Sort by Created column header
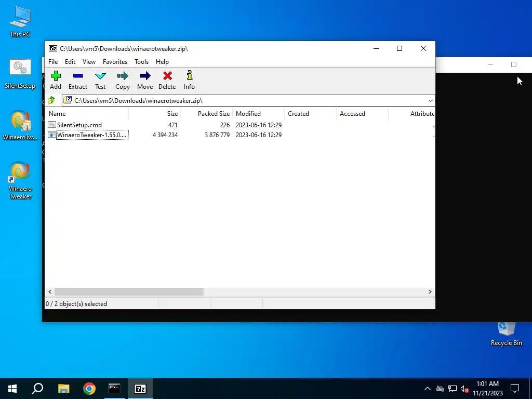Screen dimensions: 532x399 (311, 114)
